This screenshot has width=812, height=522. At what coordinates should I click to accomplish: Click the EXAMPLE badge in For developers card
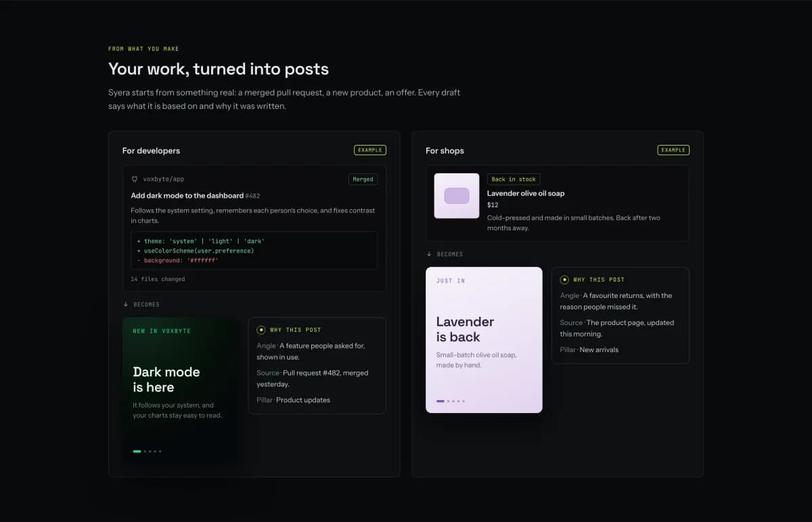pos(370,150)
